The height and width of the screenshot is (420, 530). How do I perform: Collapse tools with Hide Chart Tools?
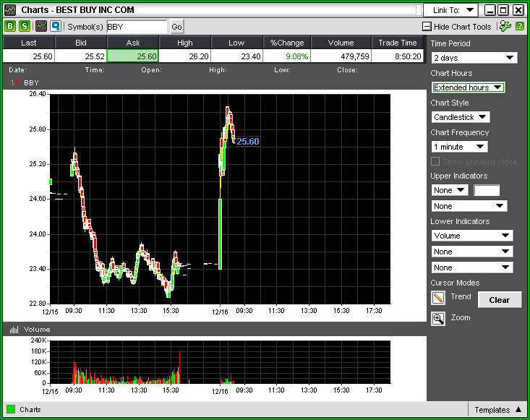click(457, 27)
